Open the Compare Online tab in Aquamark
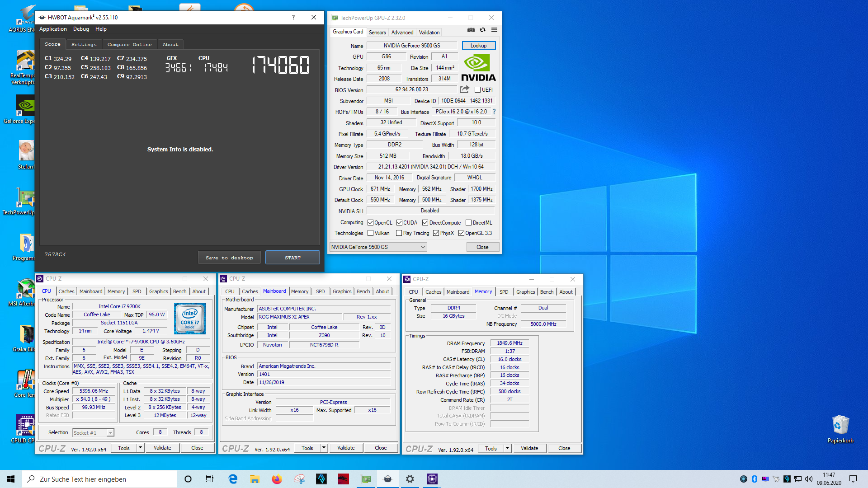The height and width of the screenshot is (488, 868). [129, 44]
